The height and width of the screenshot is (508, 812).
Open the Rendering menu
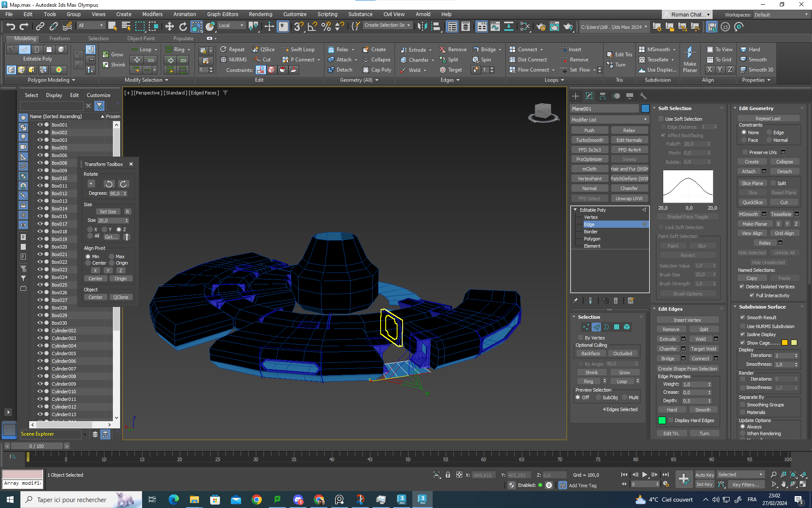click(261, 14)
